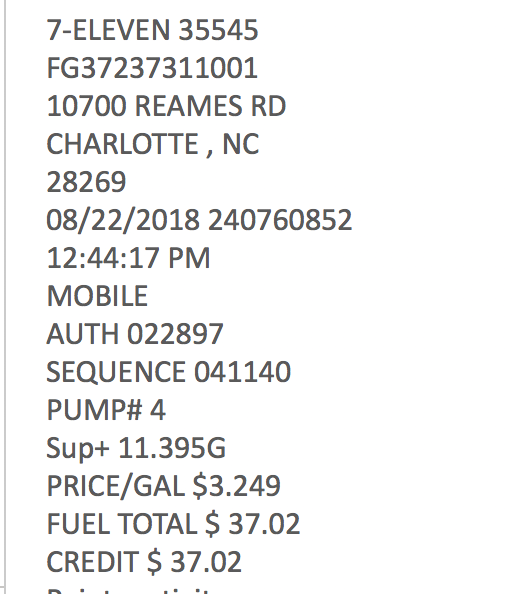
Task: Click the 10700 REAMES RD address
Action: (x=166, y=106)
